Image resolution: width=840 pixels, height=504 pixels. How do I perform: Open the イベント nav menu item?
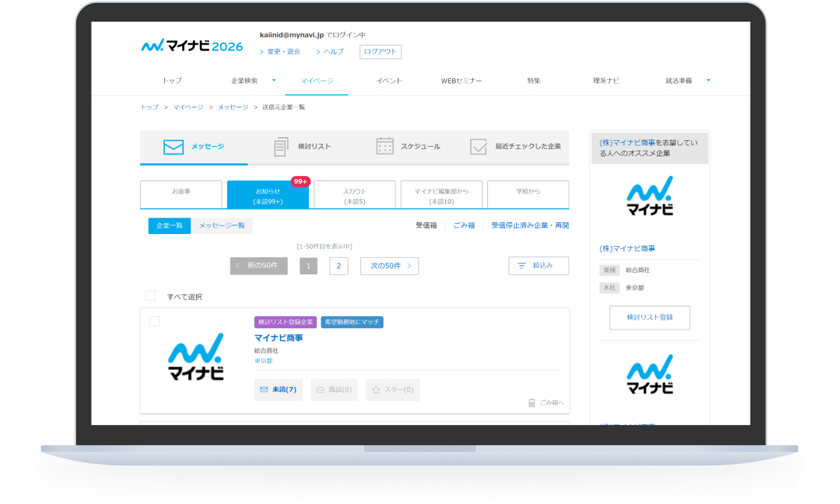(389, 81)
